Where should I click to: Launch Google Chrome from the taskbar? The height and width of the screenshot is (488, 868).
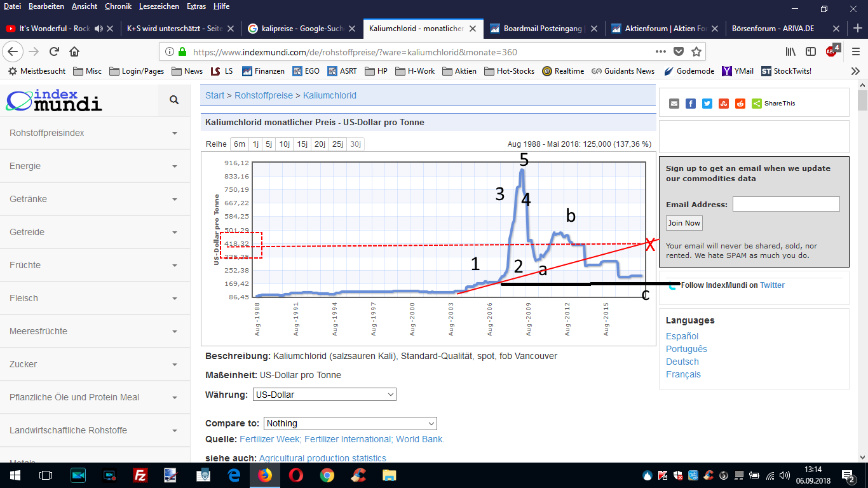click(x=327, y=475)
